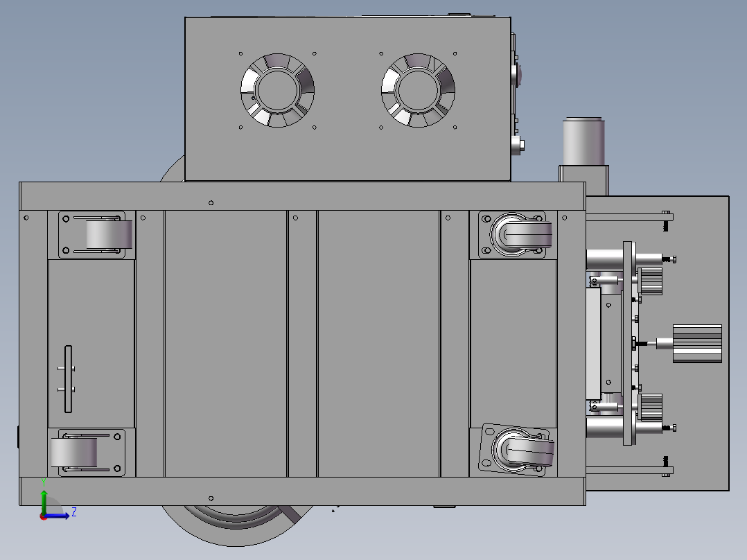Pick the center vertical crossbar of the frame
747x560 pixels.
pyautogui.click(x=303, y=344)
